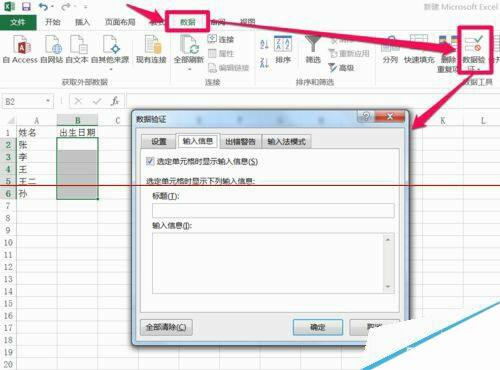The height and width of the screenshot is (370, 500).
Task: Click the 确定 OK button
Action: coord(318,327)
